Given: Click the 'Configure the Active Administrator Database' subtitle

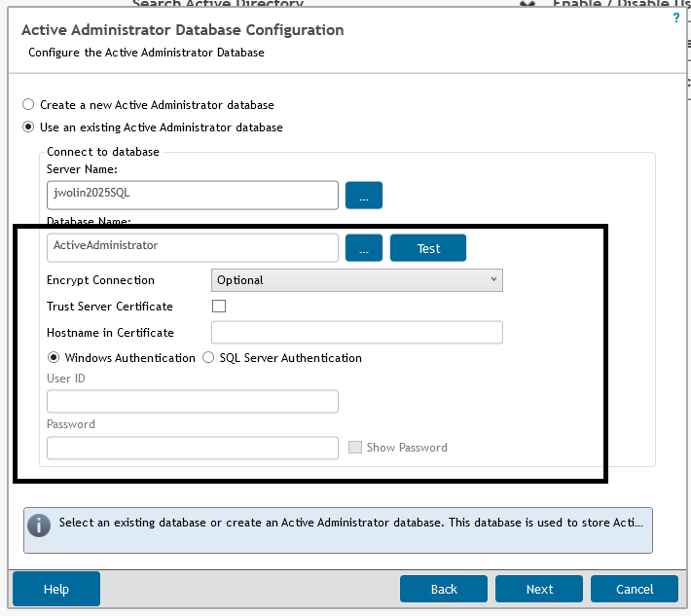Looking at the screenshot, I should (x=146, y=53).
